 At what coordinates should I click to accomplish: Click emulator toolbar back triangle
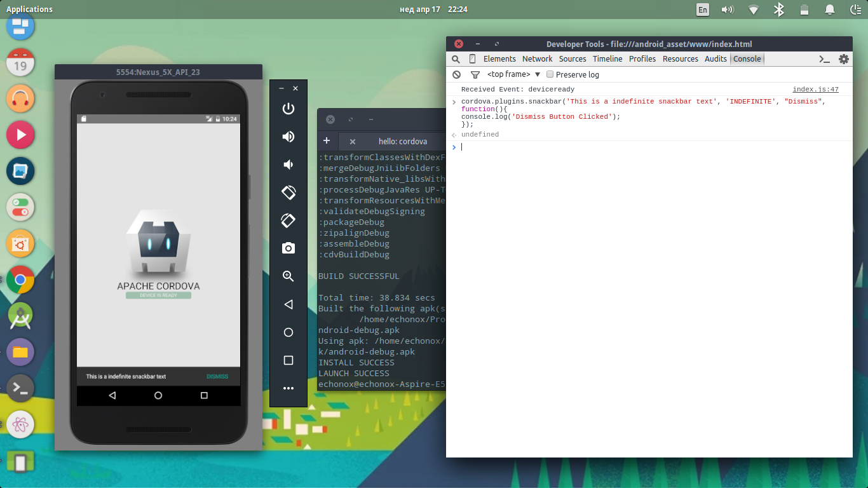[x=288, y=304]
